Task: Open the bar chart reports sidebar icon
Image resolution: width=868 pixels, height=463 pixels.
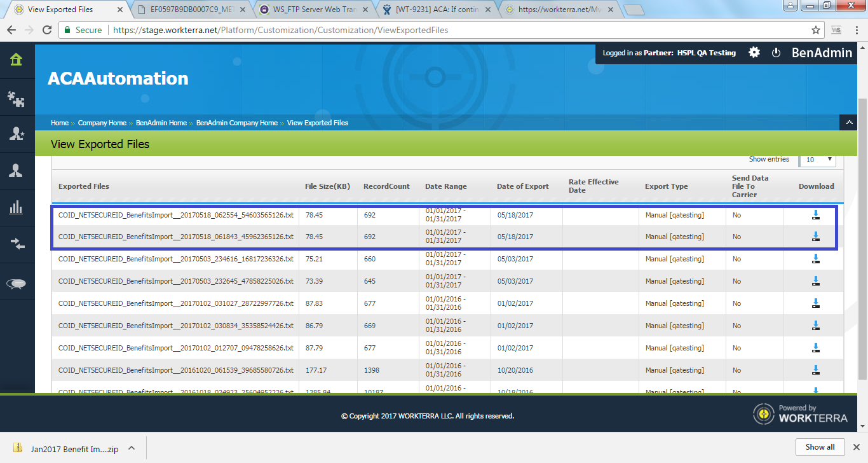Action: tap(16, 207)
